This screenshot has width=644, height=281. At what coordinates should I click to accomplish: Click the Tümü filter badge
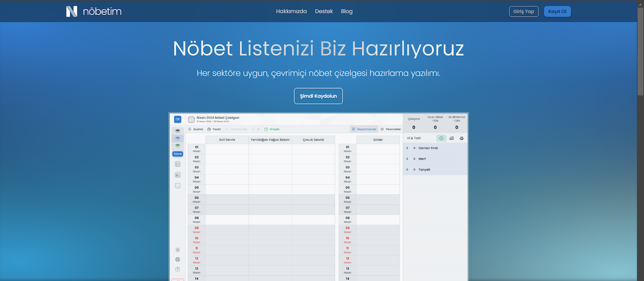tap(178, 154)
